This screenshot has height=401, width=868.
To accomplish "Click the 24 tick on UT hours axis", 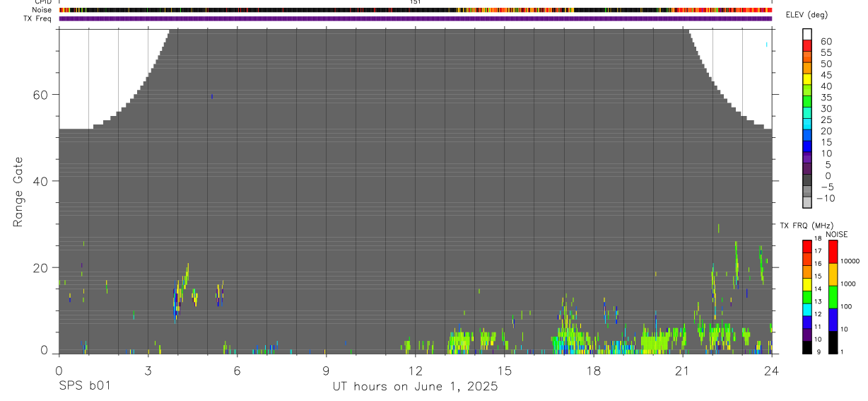I will [772, 370].
